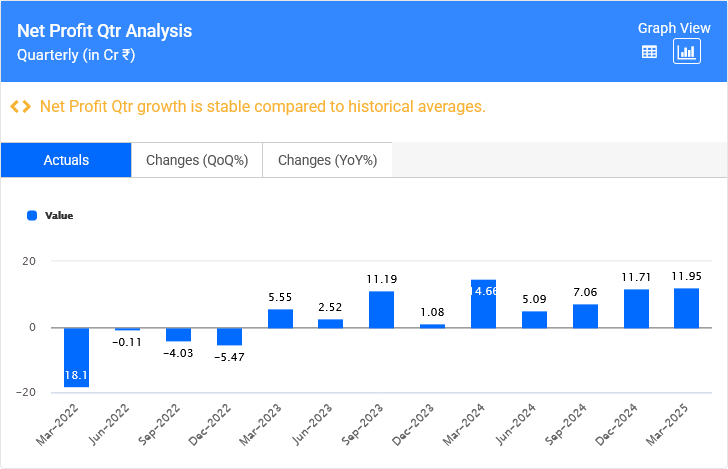This screenshot has width=728, height=469.
Task: Select the Jun-2024 bar showing 5.09
Action: coord(534,319)
